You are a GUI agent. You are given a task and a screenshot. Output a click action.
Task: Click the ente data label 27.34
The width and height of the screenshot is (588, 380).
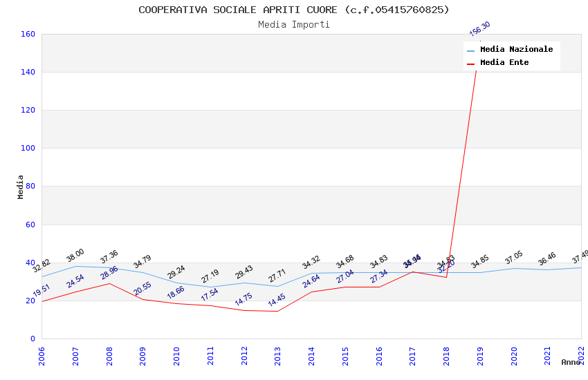click(x=379, y=276)
